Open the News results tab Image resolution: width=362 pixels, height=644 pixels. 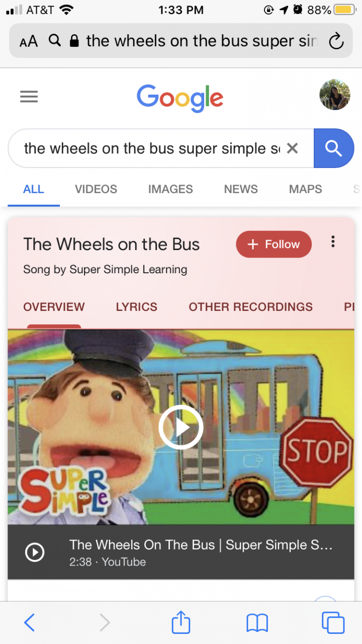click(x=241, y=189)
